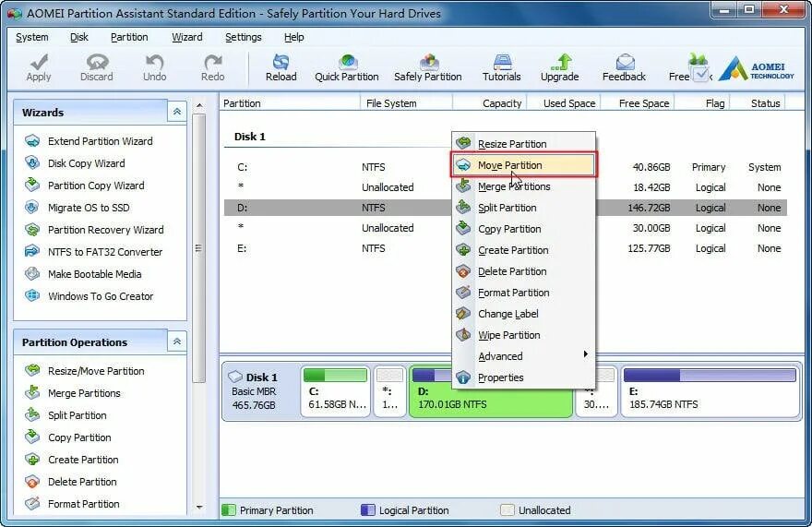Click the Apply toolbar icon
This screenshot has height=527, width=812.
(39, 68)
